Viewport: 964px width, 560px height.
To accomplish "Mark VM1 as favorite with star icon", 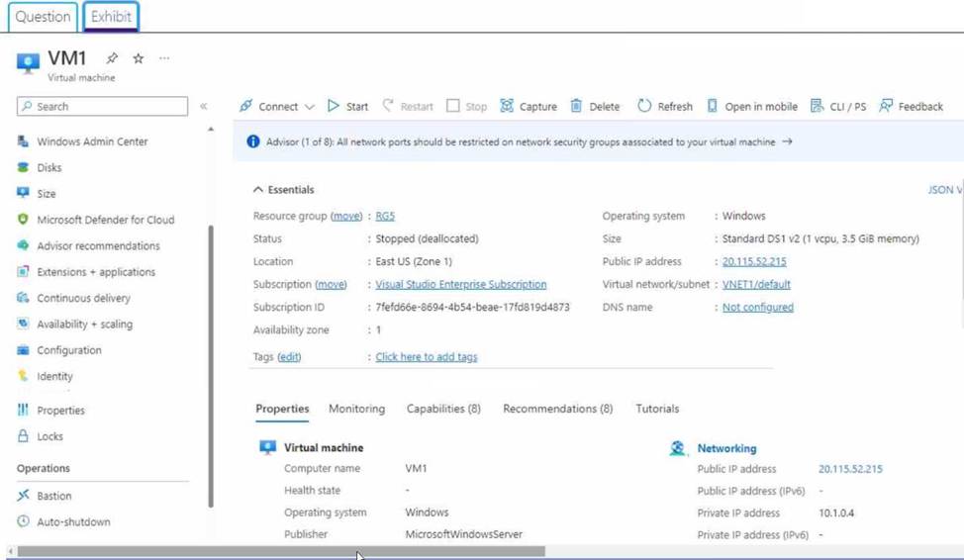I will tap(139, 58).
